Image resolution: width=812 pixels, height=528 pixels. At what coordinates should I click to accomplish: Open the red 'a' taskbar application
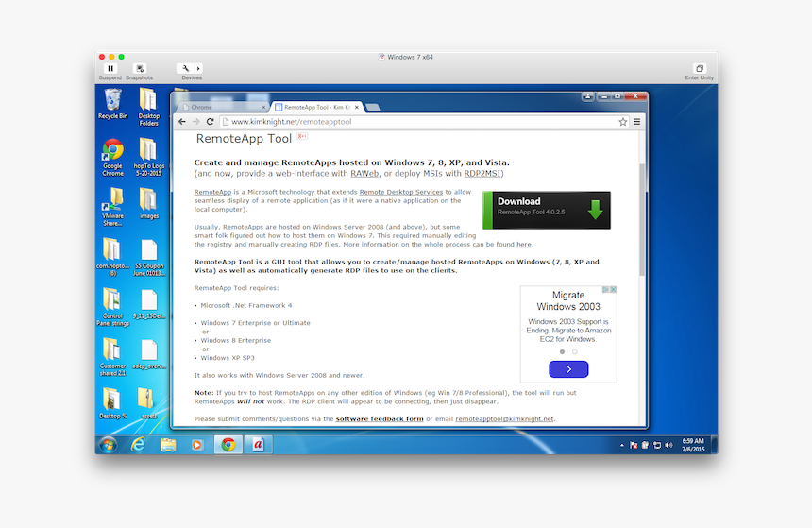tap(258, 445)
